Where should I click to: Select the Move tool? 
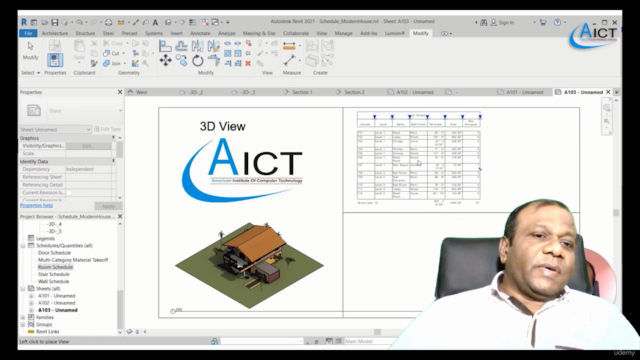tap(165, 61)
